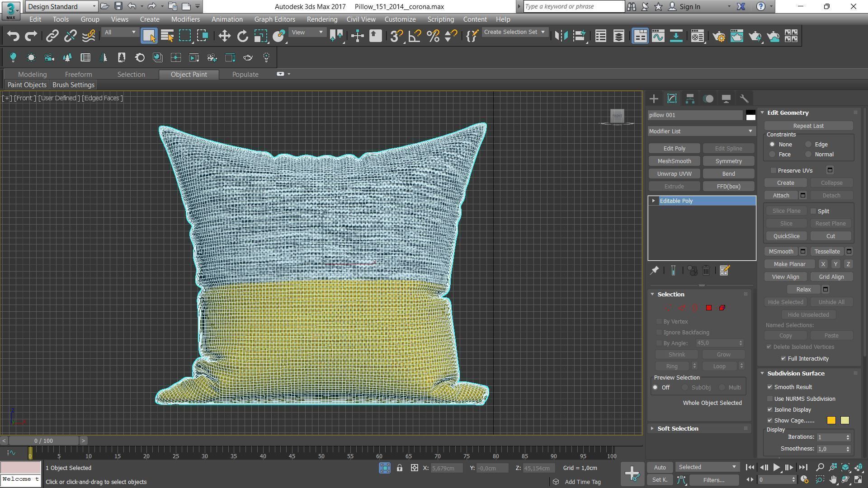Switch to Create command panel tab
The image size is (868, 488).
(x=654, y=99)
